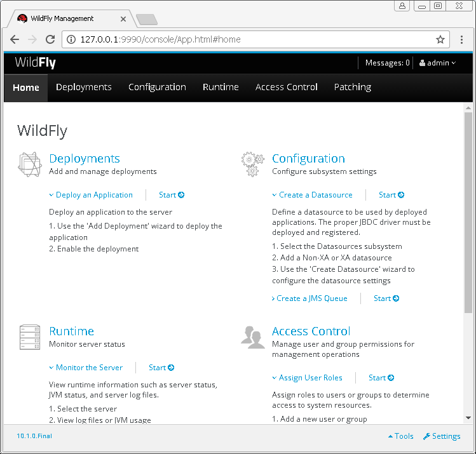476x454 pixels.
Task: Click the red hat favicon on the tab
Action: (22, 19)
